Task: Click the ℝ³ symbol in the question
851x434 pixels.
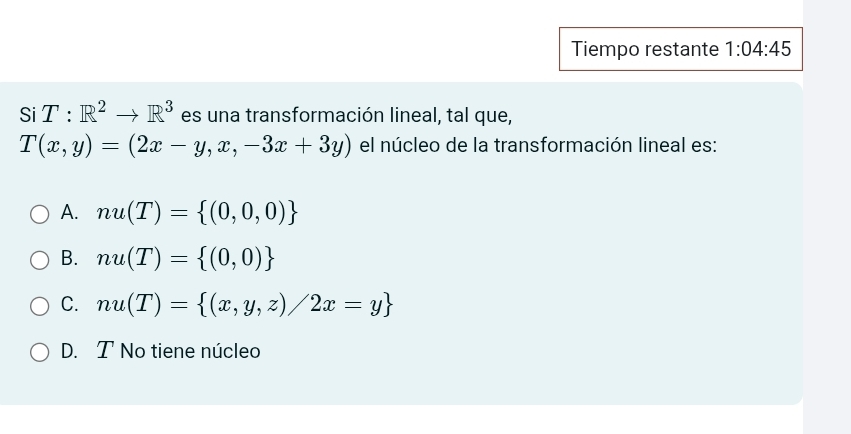Action: 160,113
